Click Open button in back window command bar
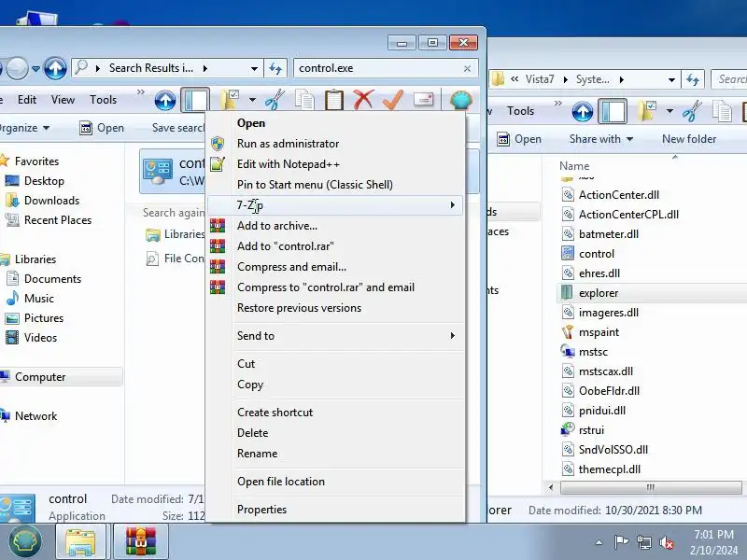This screenshot has height=560, width=747. [x=519, y=139]
